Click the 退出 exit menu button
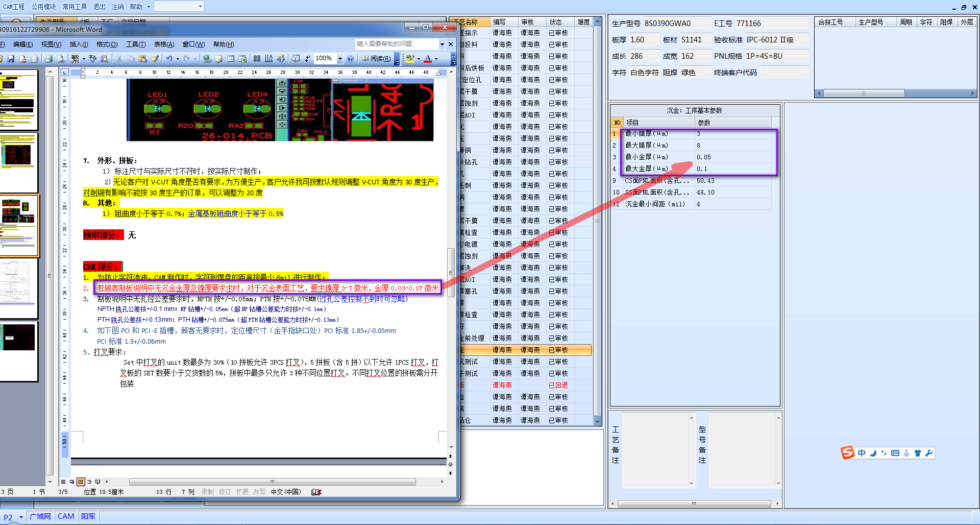This screenshot has width=980, height=525. (x=99, y=7)
